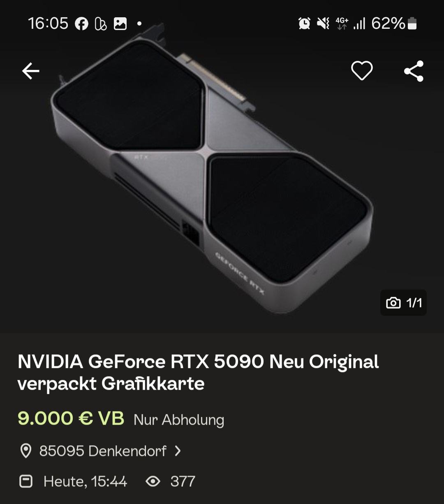Expand location details chevron

(x=178, y=451)
